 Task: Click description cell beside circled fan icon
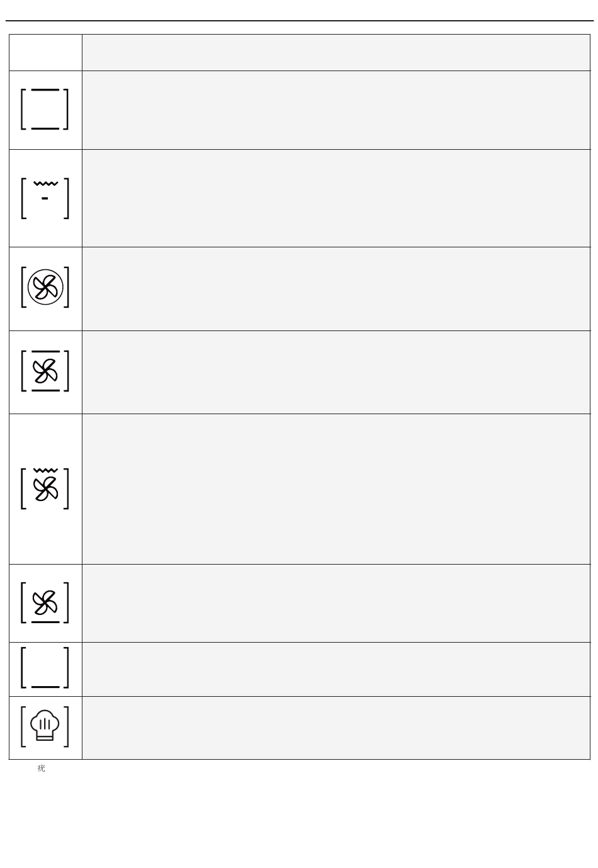coord(336,288)
